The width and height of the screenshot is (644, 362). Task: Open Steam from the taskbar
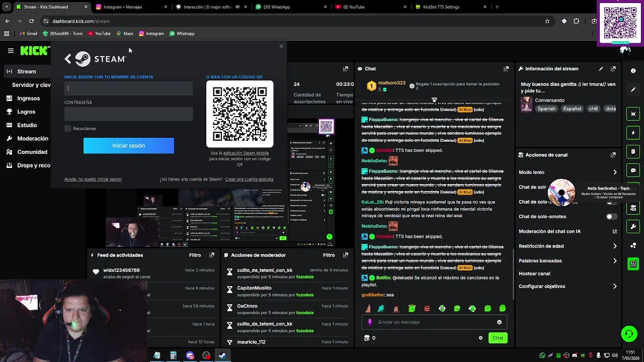(222, 355)
